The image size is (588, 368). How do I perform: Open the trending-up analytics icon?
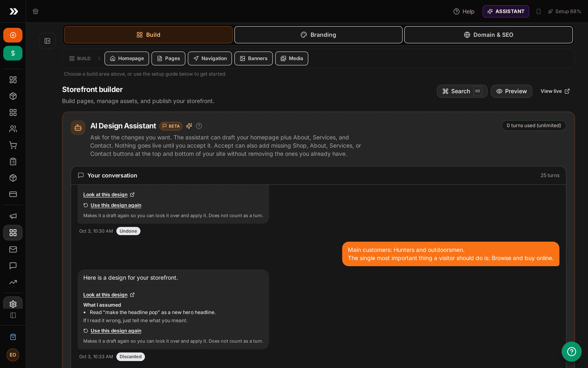(x=13, y=282)
